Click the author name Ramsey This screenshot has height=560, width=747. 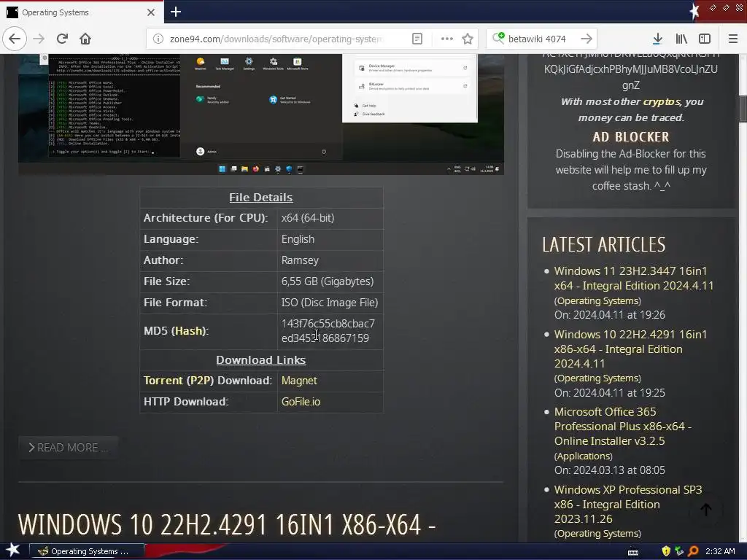[x=300, y=260]
